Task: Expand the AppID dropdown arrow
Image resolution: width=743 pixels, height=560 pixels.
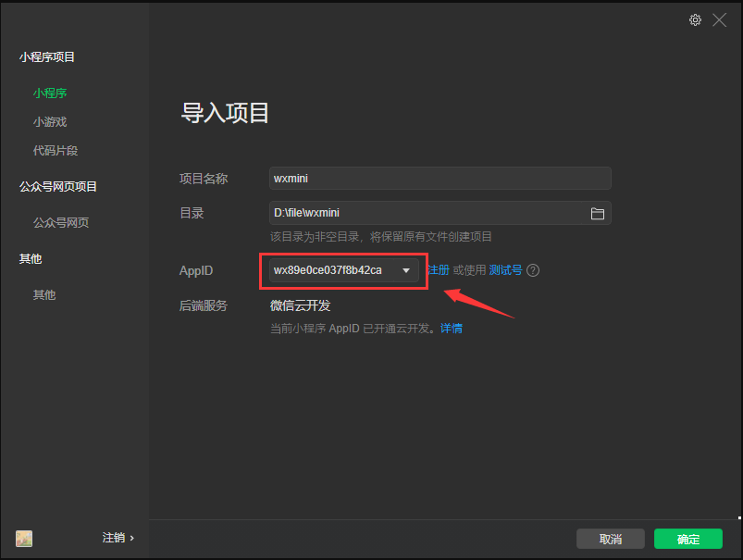Action: click(x=405, y=270)
